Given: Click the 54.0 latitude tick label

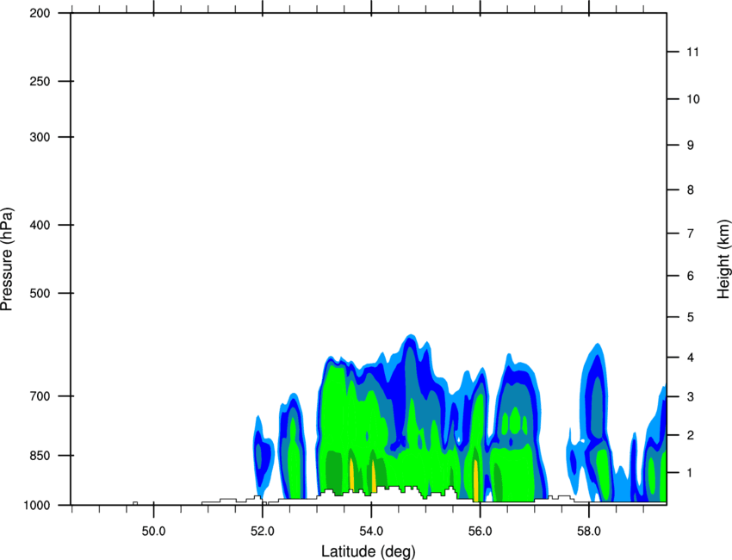Looking at the screenshot, I should [371, 531].
